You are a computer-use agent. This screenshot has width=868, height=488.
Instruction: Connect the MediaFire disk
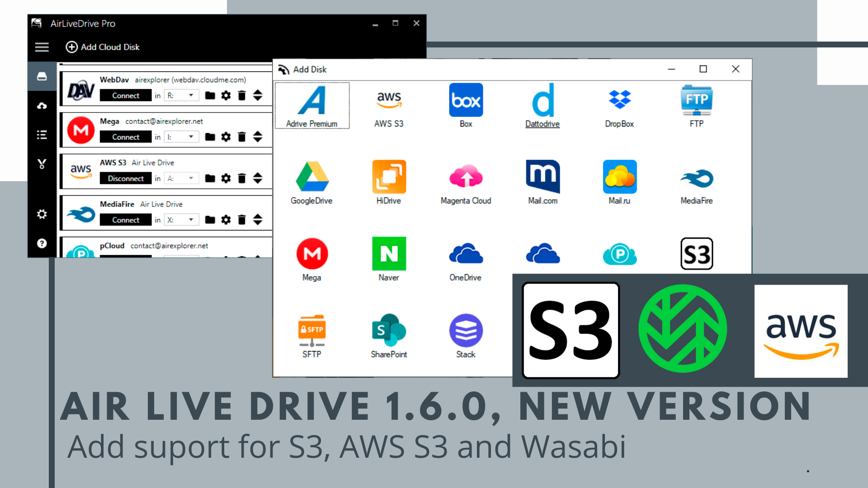[x=126, y=220]
